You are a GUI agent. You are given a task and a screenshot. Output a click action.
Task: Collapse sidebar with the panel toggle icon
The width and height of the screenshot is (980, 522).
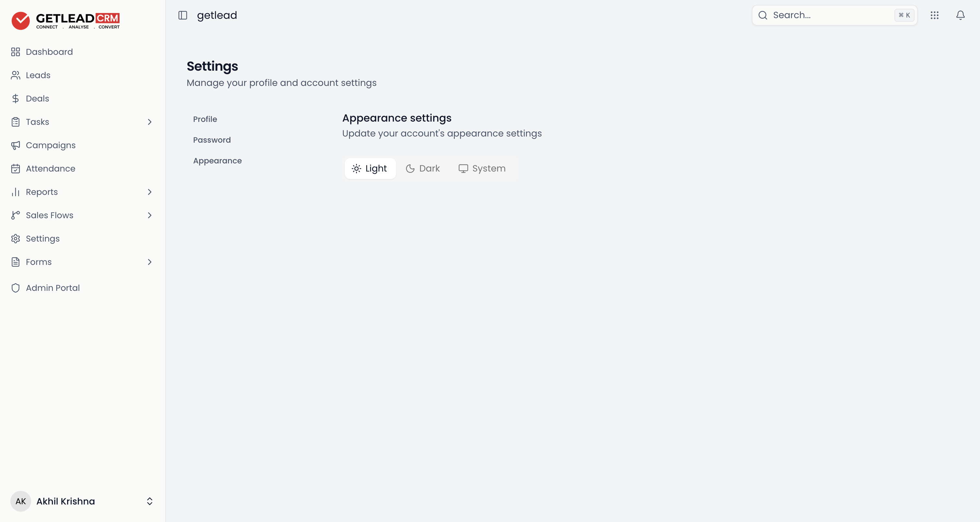point(182,15)
